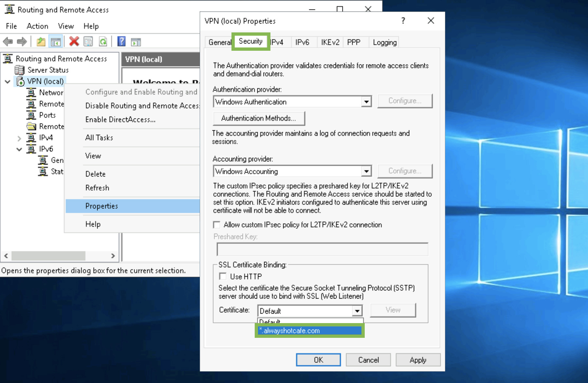Image resolution: width=588 pixels, height=383 pixels.
Task: Click the certificate View button
Action: 393,310
